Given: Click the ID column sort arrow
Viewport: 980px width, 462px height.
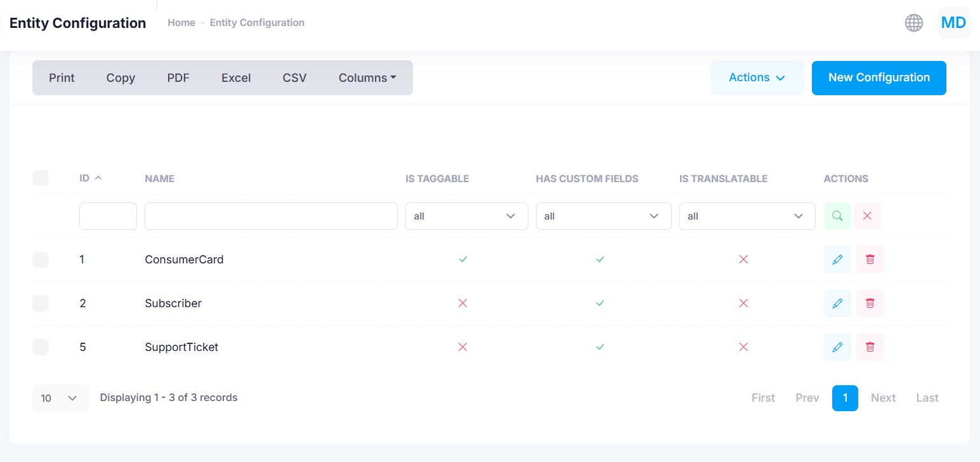Looking at the screenshot, I should click(x=98, y=178).
